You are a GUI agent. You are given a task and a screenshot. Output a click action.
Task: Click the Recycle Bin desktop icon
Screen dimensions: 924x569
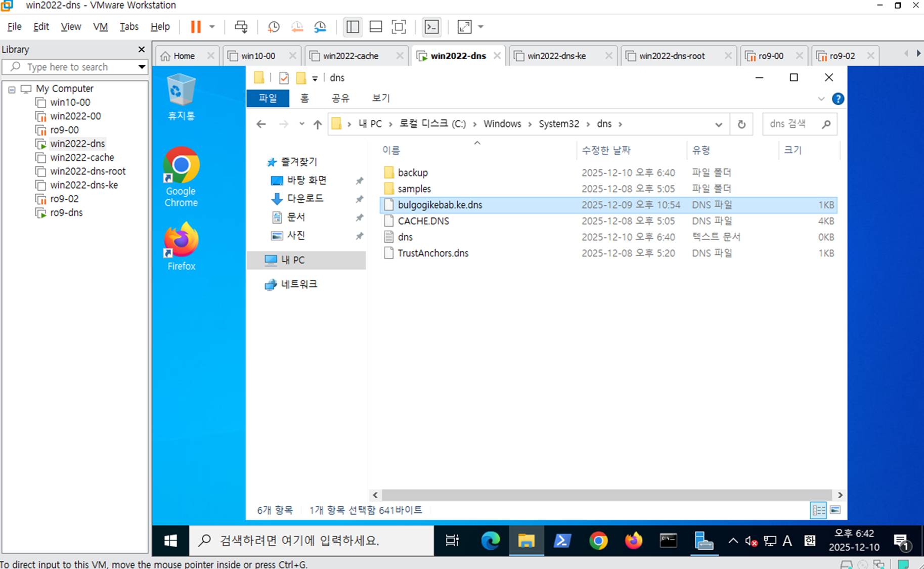181,97
